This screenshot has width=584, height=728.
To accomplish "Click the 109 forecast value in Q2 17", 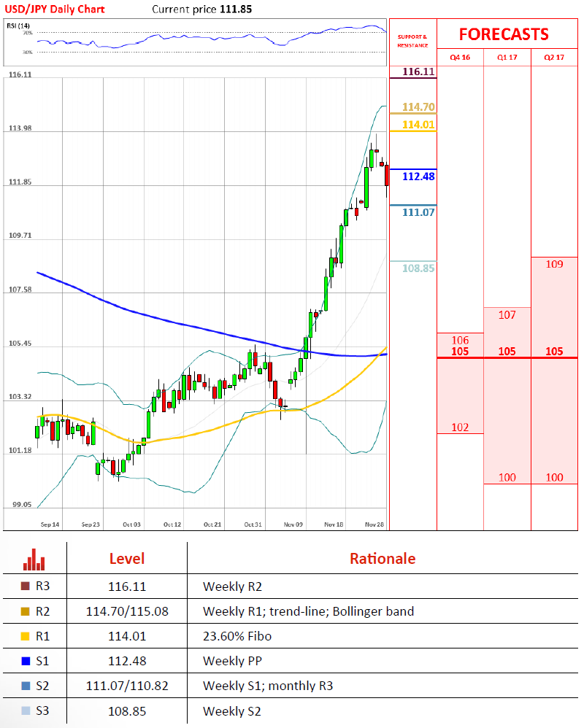I will point(554,264).
